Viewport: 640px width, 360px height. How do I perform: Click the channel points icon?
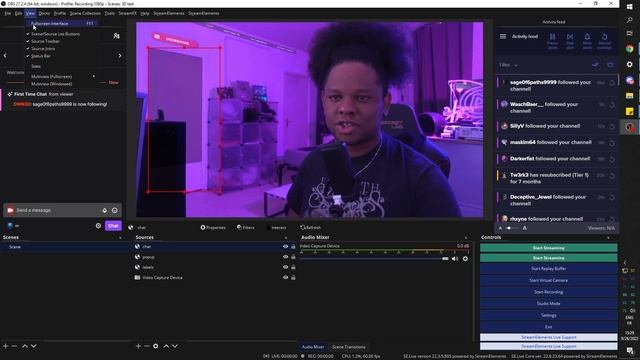coord(10,226)
